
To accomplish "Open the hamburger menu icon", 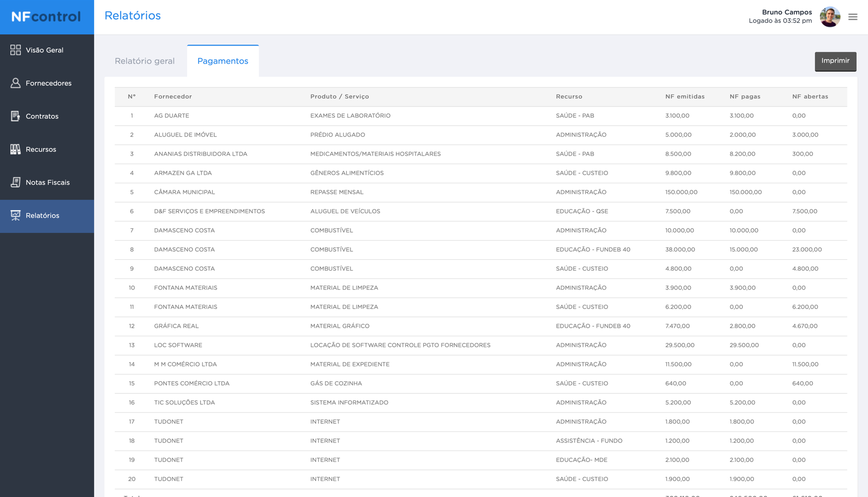I will 853,17.
